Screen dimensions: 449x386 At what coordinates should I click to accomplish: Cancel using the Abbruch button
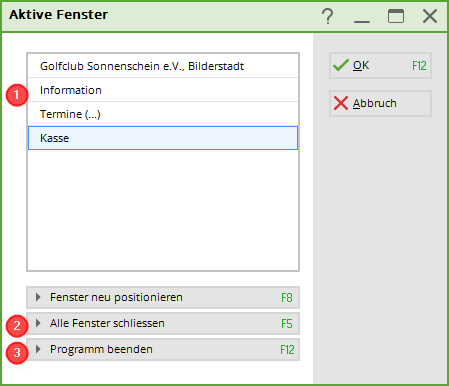(x=380, y=103)
